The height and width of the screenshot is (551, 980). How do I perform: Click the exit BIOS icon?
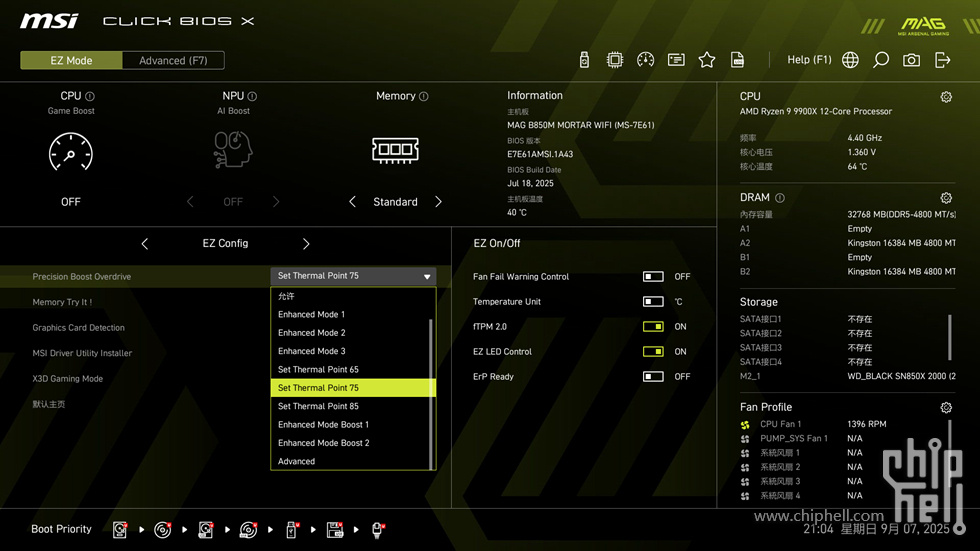942,60
